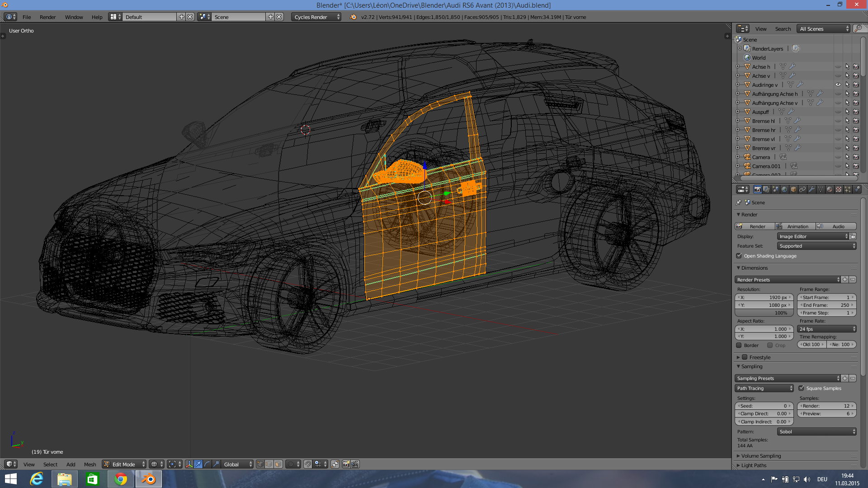Enable the Freestyle checkbox
Viewport: 868px width, 488px height.
point(745,357)
